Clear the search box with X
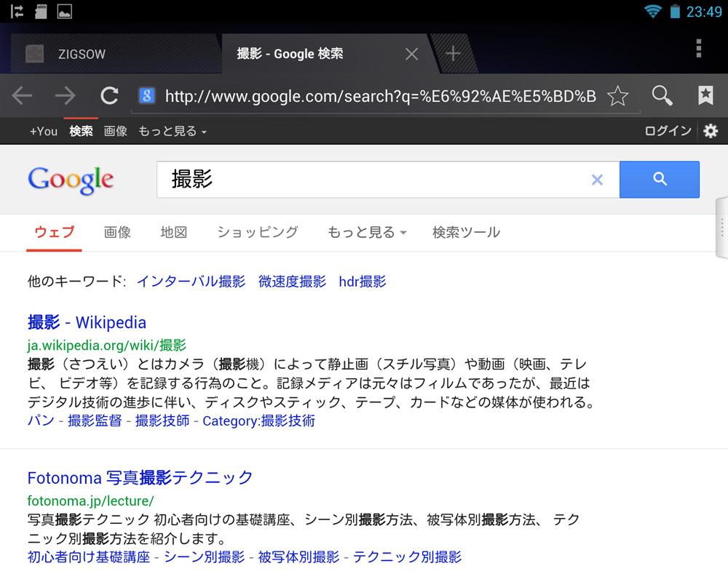728x582 pixels. click(x=597, y=180)
